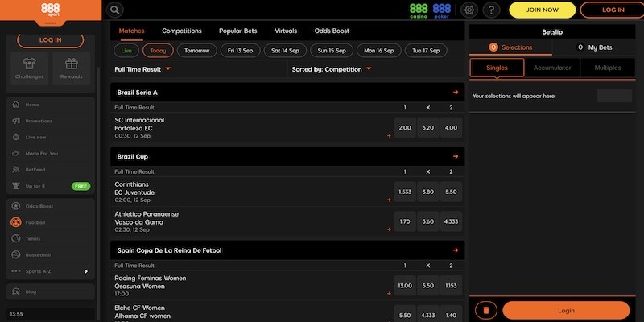Open Made For You sidebar item
644x322 pixels.
51,153
